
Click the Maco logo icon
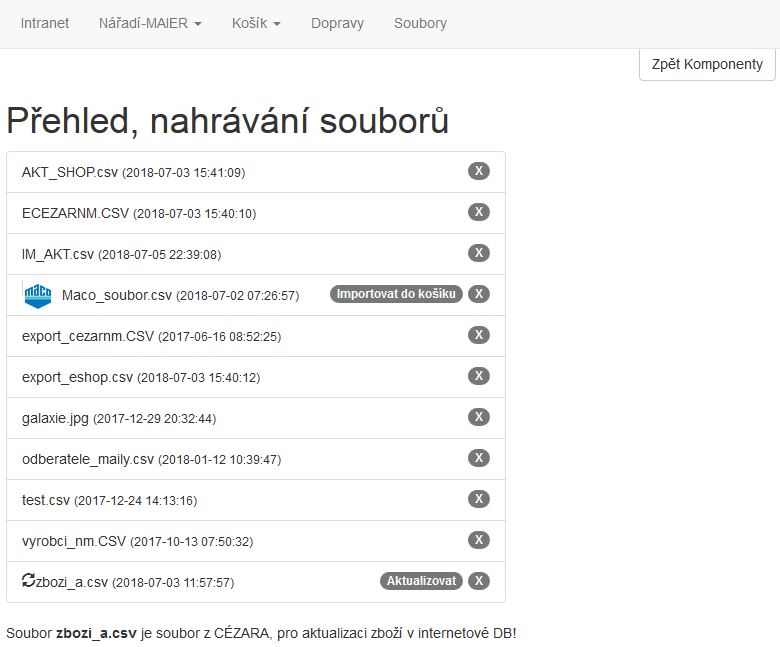37,295
